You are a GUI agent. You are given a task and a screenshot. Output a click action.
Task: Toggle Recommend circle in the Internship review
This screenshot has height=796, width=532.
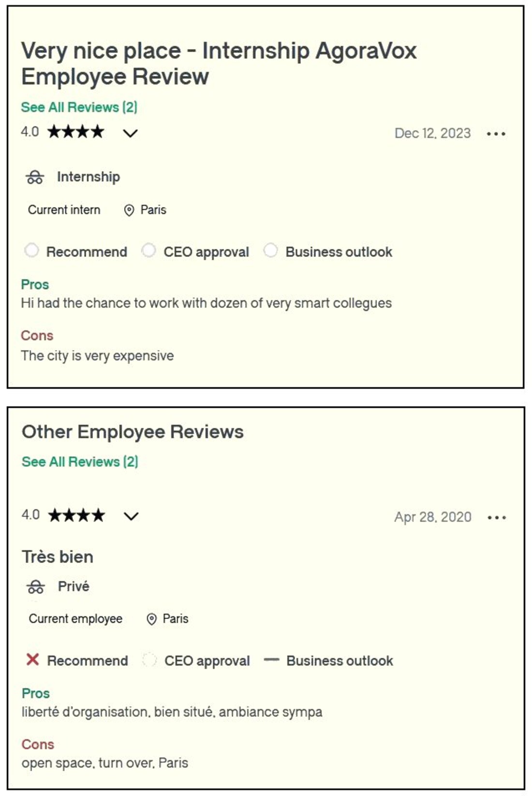(31, 251)
